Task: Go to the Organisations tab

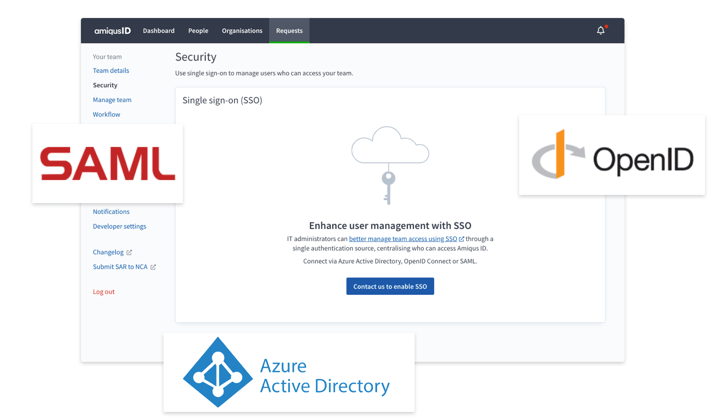Action: [x=242, y=31]
